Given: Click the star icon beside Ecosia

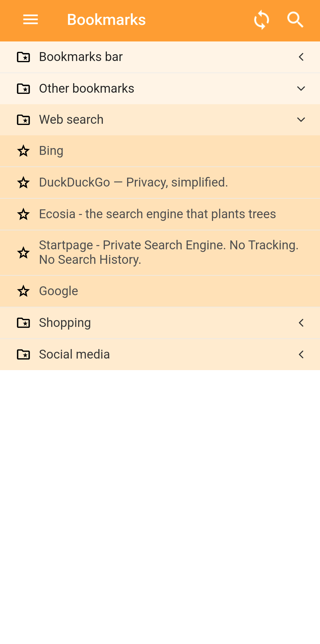Looking at the screenshot, I should point(23,214).
